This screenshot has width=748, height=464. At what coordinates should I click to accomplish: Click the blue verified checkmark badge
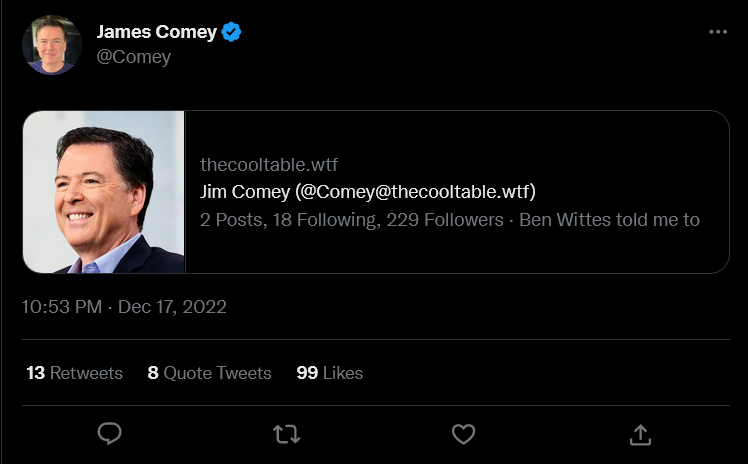[x=231, y=32]
